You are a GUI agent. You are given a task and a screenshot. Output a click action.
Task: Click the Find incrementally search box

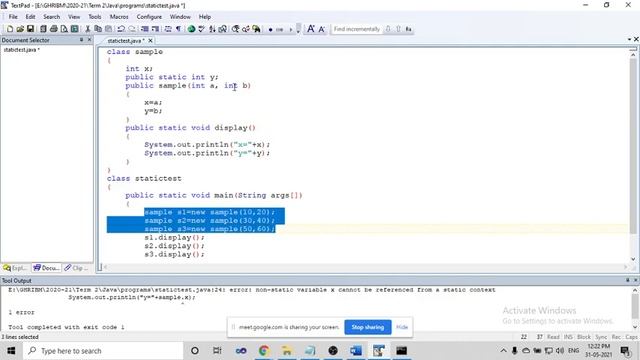click(x=356, y=29)
